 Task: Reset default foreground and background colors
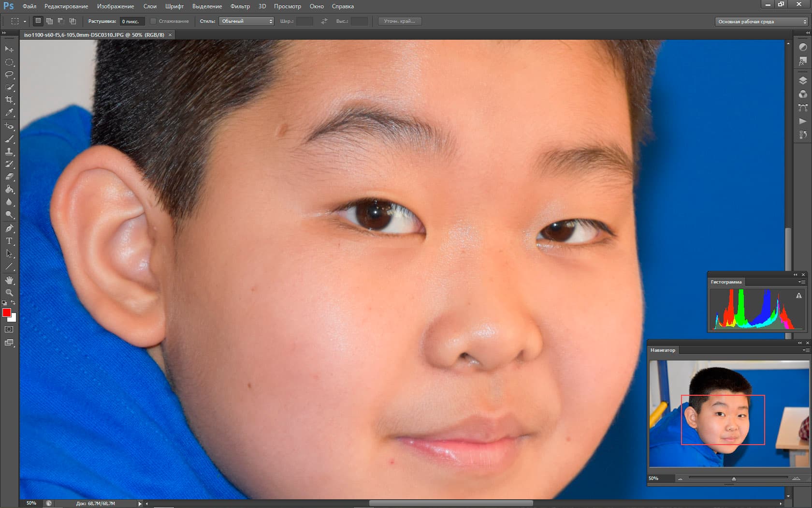point(4,303)
